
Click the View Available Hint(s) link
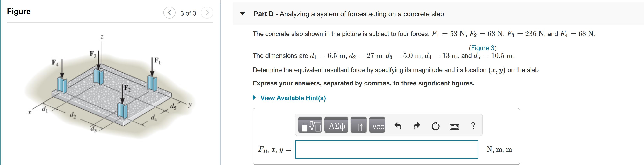point(293,98)
